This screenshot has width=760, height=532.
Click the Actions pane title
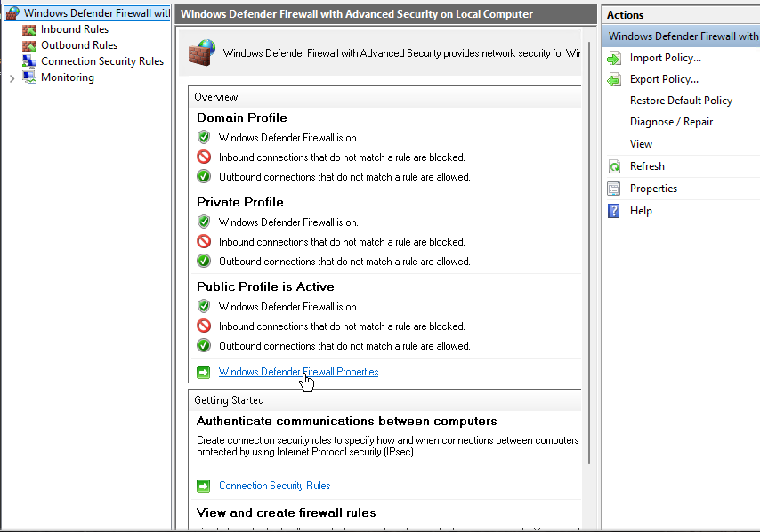pyautogui.click(x=626, y=15)
